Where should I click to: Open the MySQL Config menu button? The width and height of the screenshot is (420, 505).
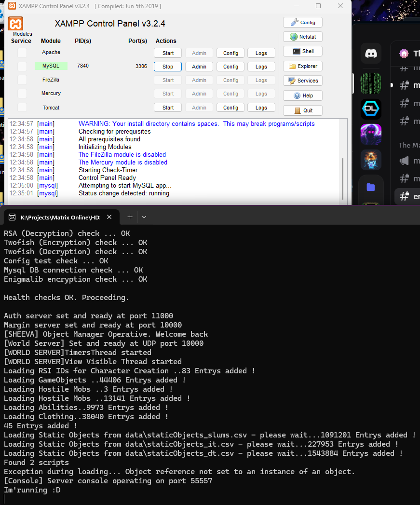pos(230,67)
